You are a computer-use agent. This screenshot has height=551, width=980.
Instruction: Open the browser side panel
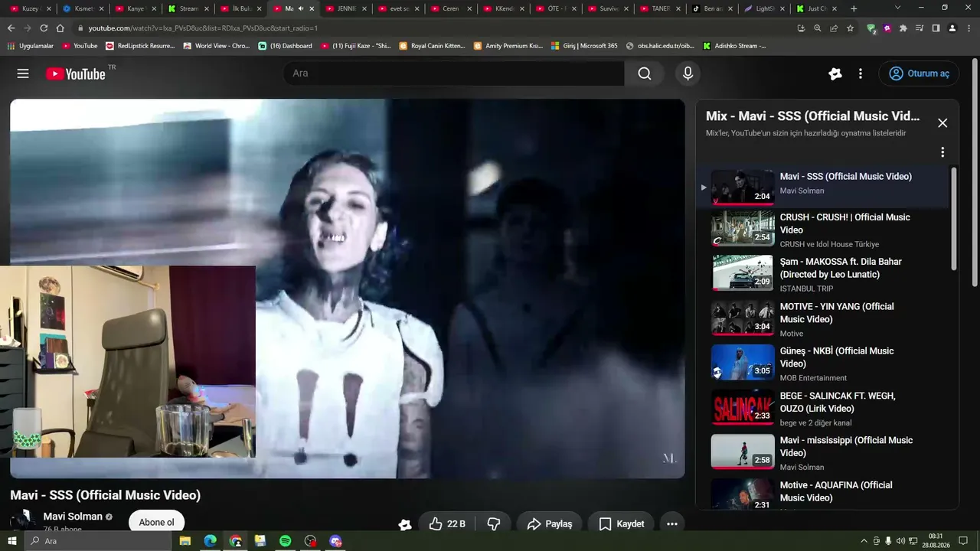point(936,28)
